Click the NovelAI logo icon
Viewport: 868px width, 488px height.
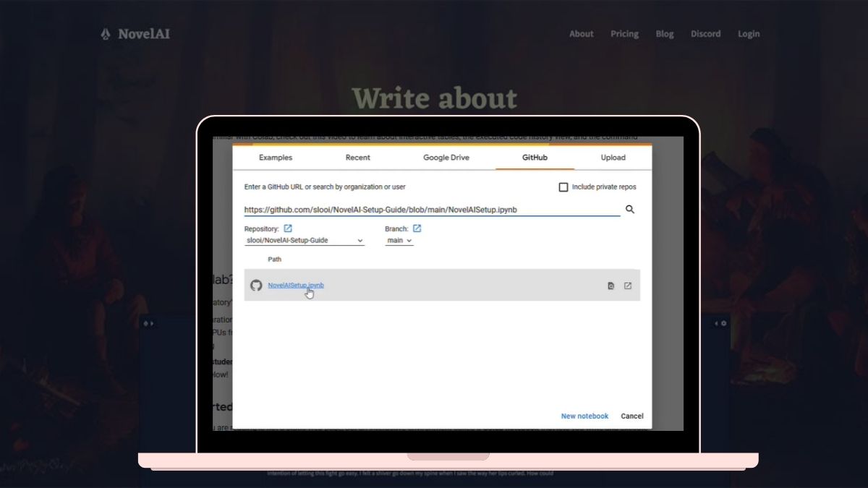[106, 34]
